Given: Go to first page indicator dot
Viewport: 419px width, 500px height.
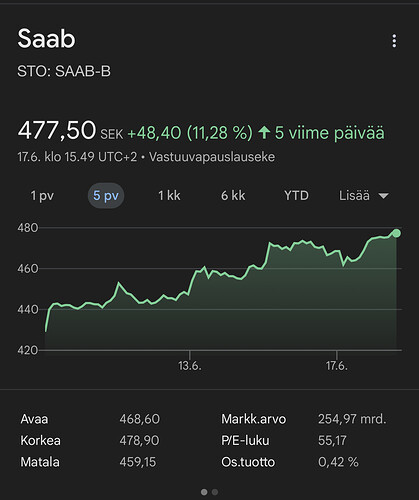Looking at the screenshot, I should 204,492.
